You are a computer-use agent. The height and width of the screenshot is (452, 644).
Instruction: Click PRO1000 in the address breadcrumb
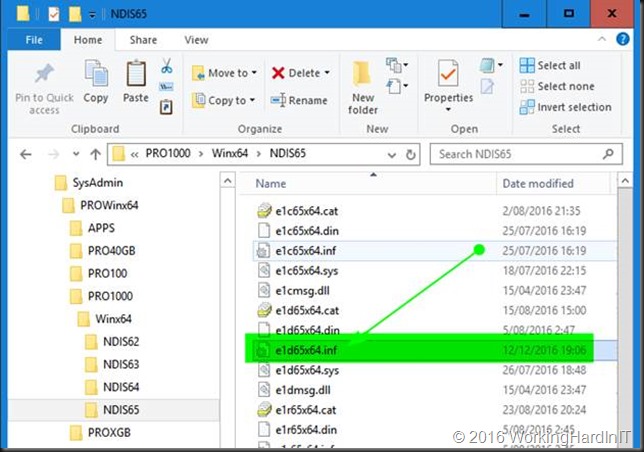pos(168,154)
